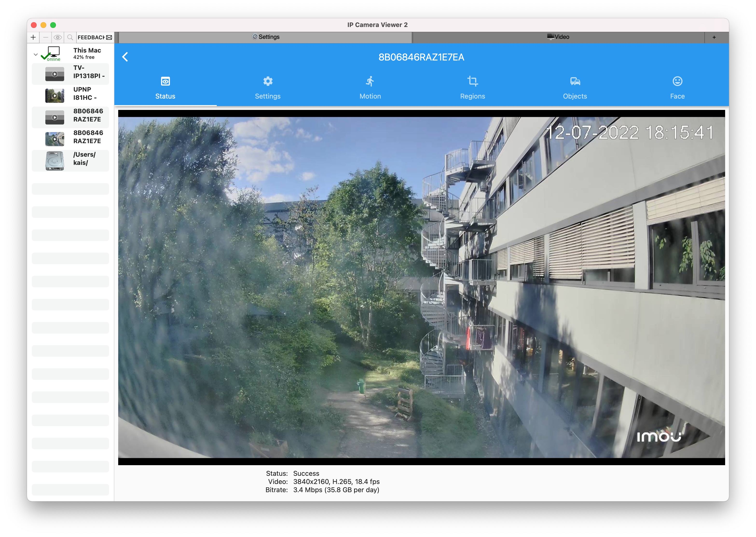Toggle the eye visibility icon in toolbar
Viewport: 756px width, 537px height.
pyautogui.click(x=58, y=37)
